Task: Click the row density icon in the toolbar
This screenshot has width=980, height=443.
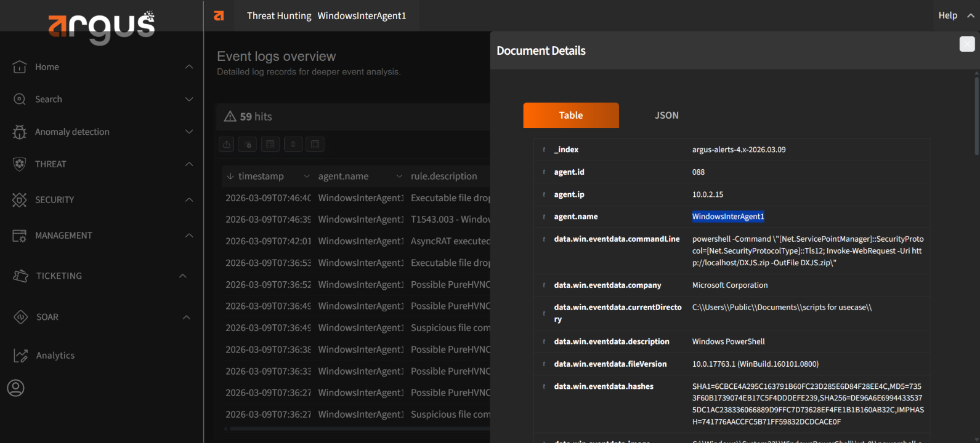Action: click(293, 144)
